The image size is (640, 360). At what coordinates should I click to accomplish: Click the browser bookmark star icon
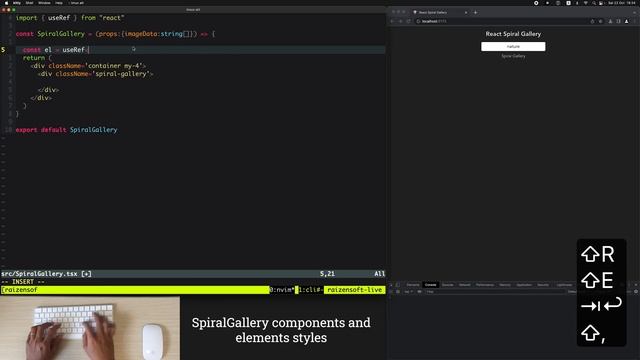click(600, 21)
